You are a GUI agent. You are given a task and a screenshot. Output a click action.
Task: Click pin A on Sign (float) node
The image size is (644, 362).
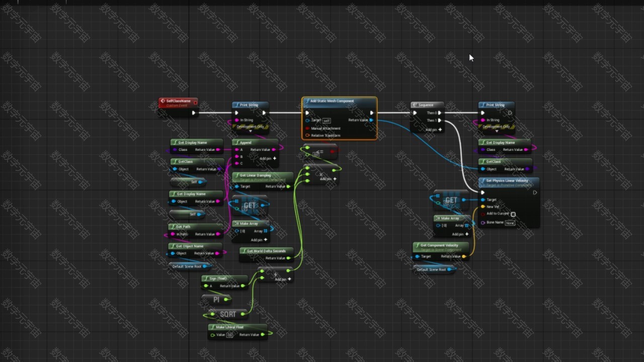pos(205,286)
